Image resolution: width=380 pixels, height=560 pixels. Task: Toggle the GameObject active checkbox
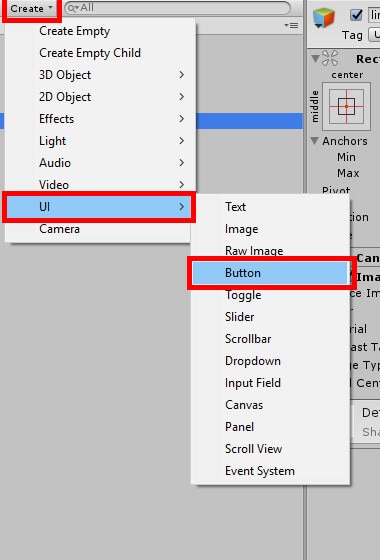click(356, 15)
